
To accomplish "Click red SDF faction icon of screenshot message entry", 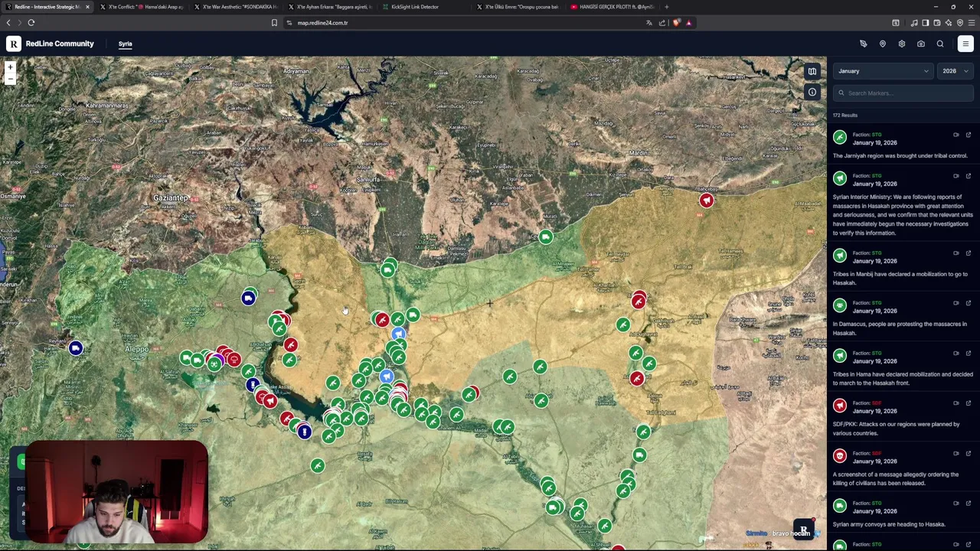I will (840, 456).
